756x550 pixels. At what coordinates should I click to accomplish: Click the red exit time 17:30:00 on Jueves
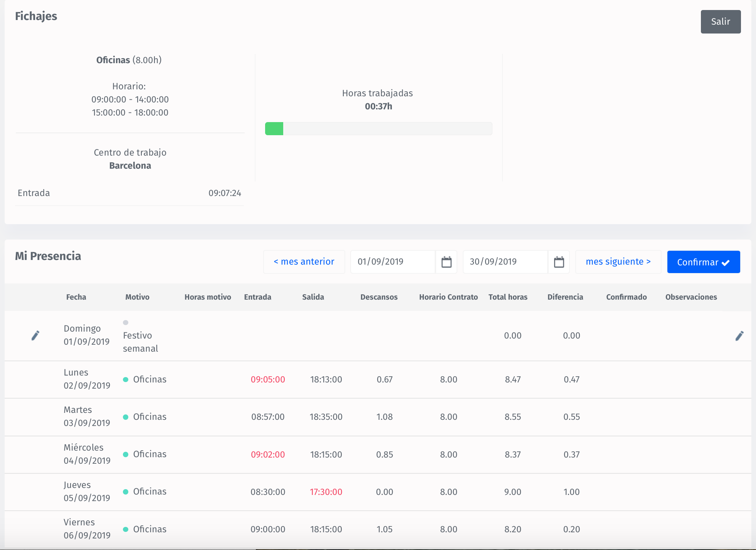(x=326, y=491)
